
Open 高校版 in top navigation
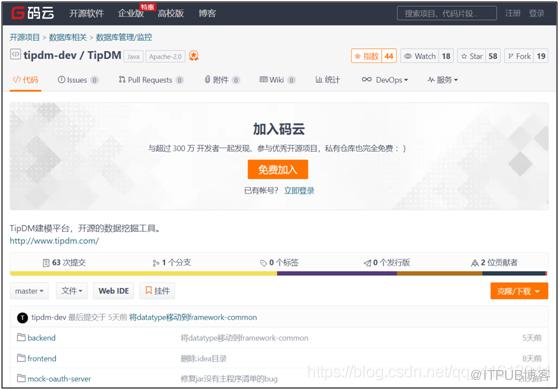point(171,14)
